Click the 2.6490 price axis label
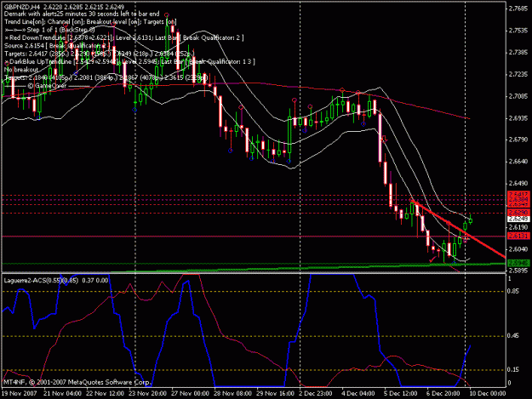 point(518,183)
